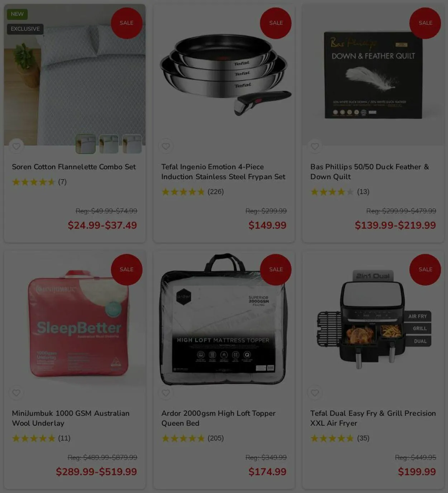View Bas Phillips Duck Feather Quilt link
The height and width of the screenshot is (493, 448).
tap(370, 172)
